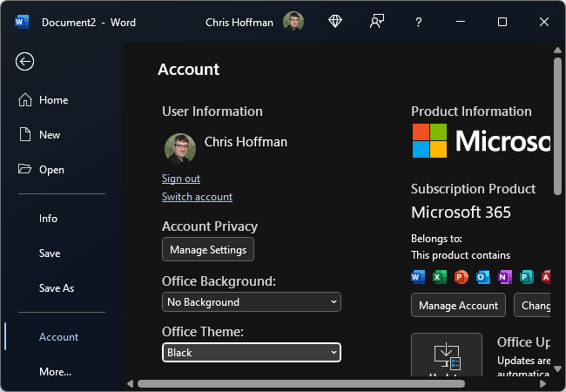566x392 pixels.
Task: Click the Help question mark icon
Action: click(x=419, y=22)
